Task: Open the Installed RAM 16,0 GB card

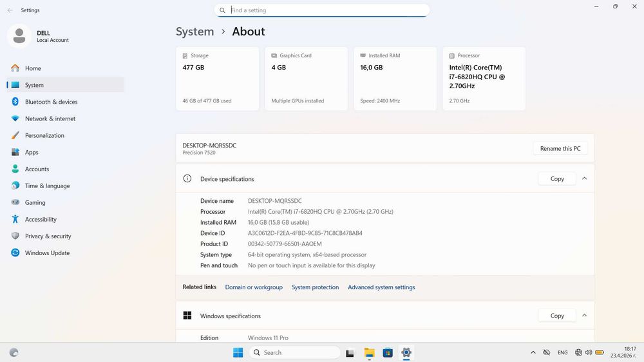Action: coord(395,79)
